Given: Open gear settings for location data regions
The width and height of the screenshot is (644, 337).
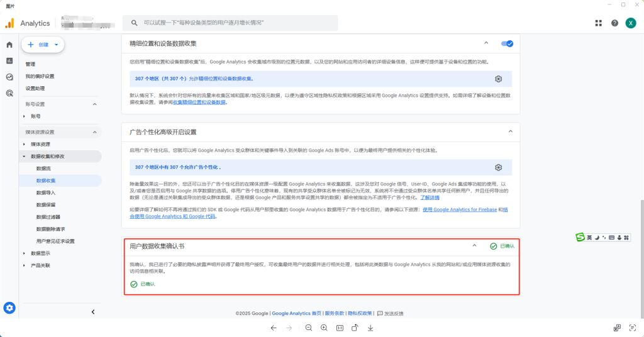Looking at the screenshot, I should tap(498, 79).
